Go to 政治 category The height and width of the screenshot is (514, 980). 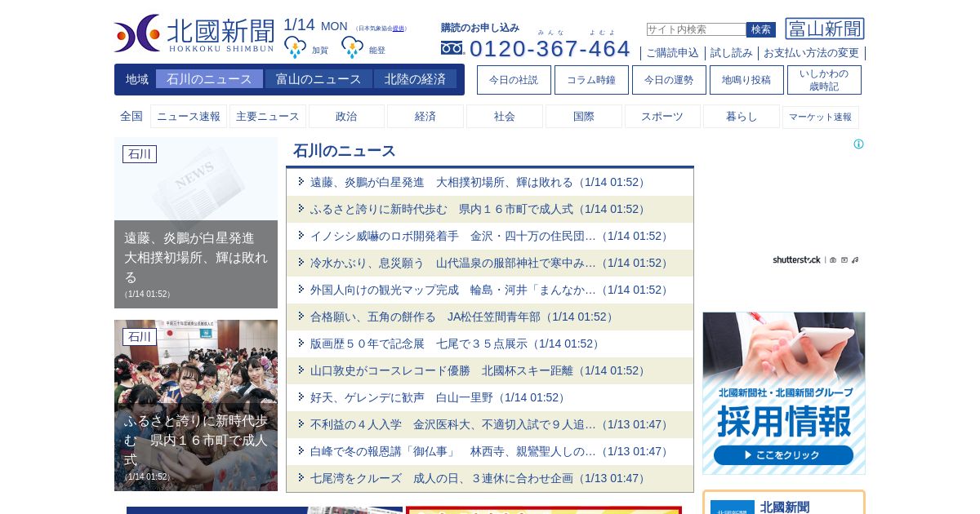coord(346,117)
